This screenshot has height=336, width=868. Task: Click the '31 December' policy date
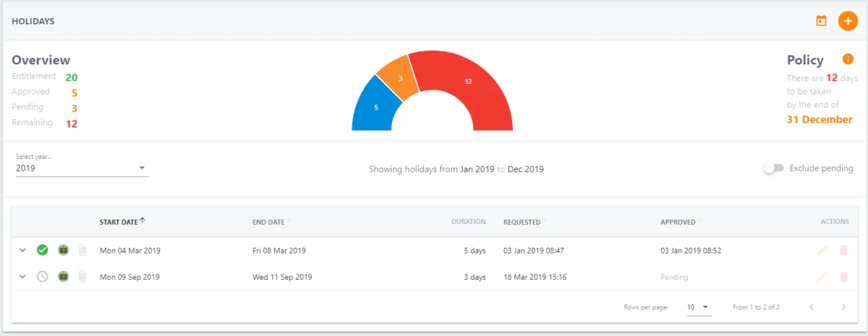tap(820, 120)
